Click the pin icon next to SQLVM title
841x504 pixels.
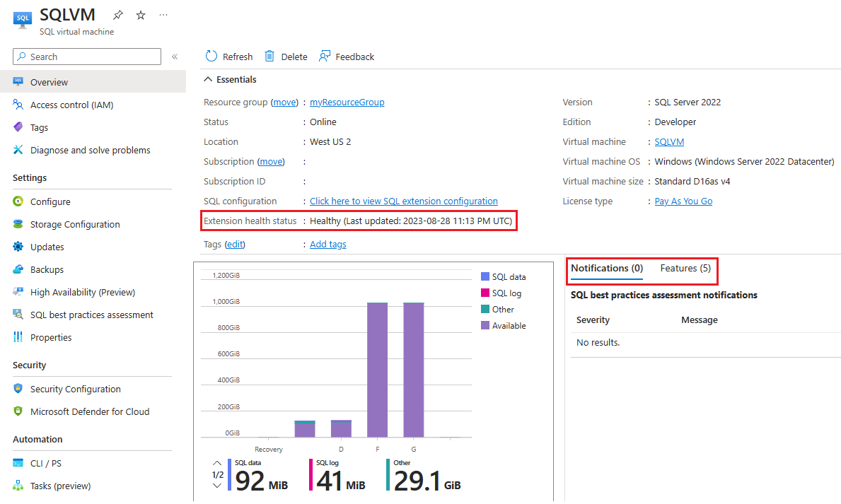117,15
